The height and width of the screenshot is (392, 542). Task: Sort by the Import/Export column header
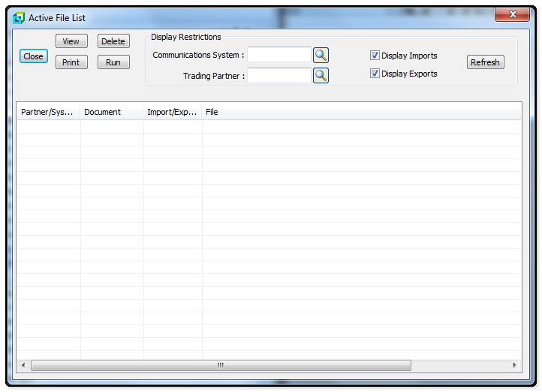(172, 112)
